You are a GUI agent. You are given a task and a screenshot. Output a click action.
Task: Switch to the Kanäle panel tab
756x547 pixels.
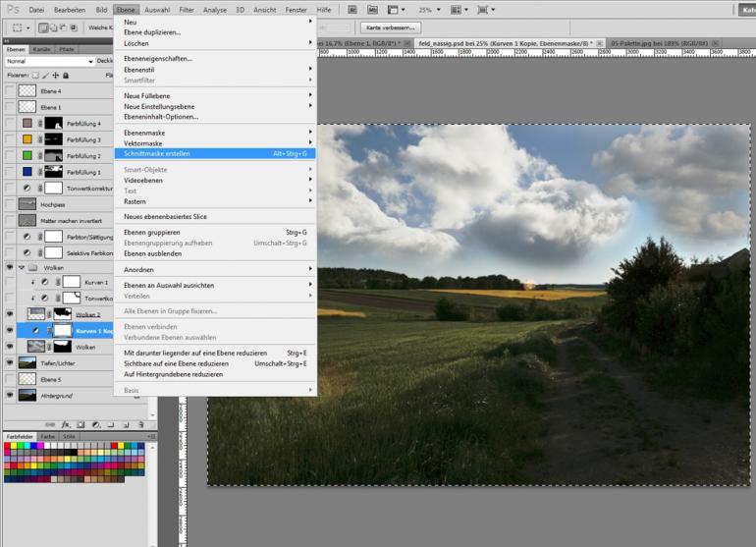tap(41, 48)
